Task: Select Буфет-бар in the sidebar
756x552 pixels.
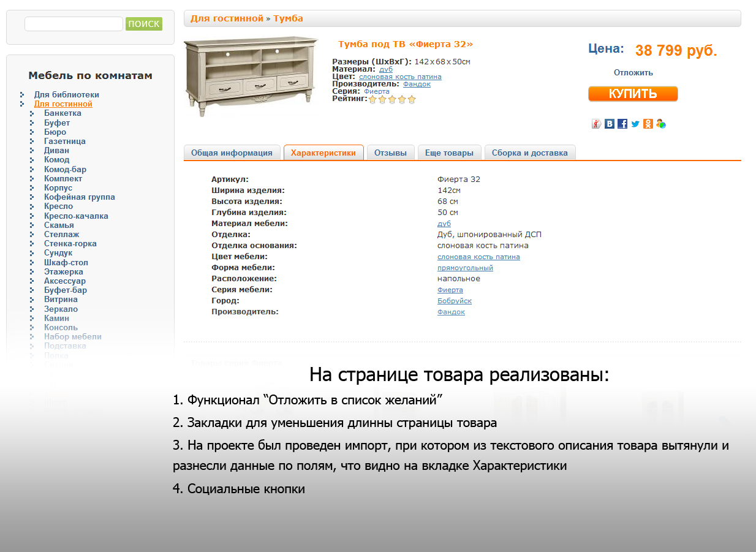Action: (x=66, y=290)
